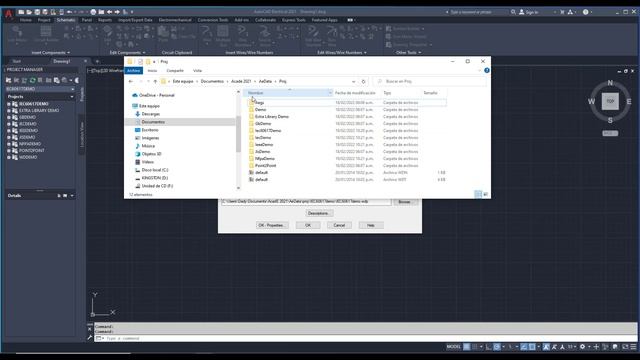Switch to the Reports ribbon tab

click(105, 20)
